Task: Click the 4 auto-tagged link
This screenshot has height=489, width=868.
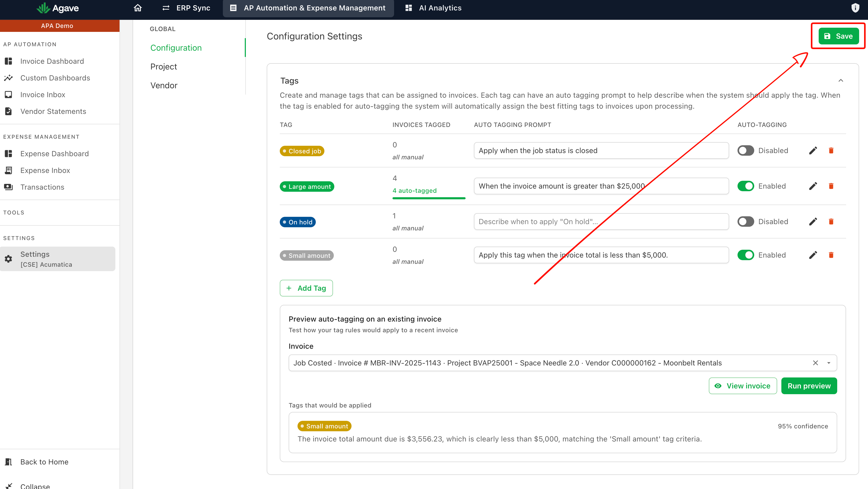Action: coord(414,190)
